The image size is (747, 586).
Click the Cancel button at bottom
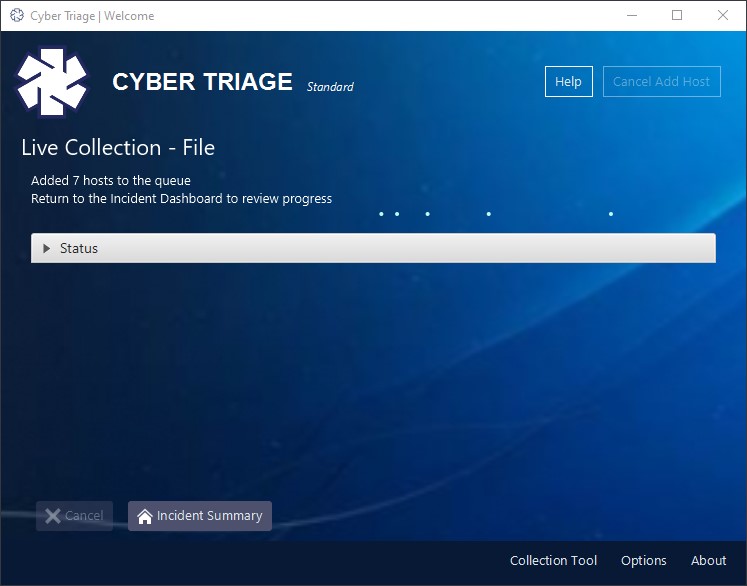click(x=74, y=516)
